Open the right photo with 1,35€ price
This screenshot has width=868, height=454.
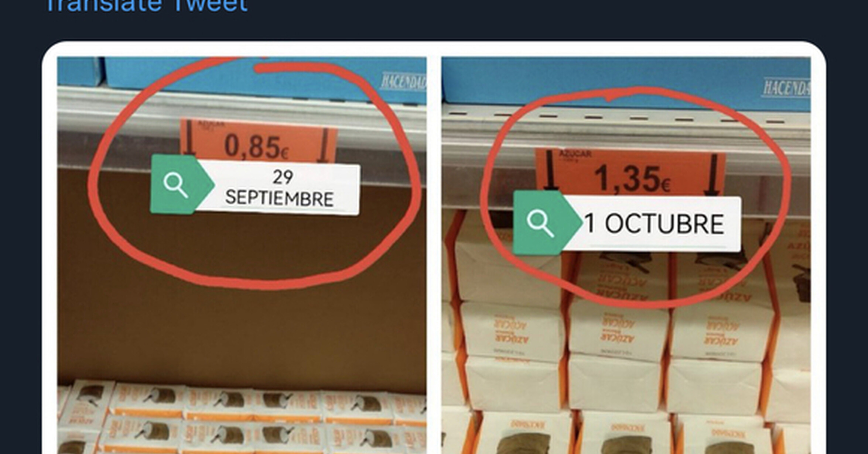click(x=626, y=255)
